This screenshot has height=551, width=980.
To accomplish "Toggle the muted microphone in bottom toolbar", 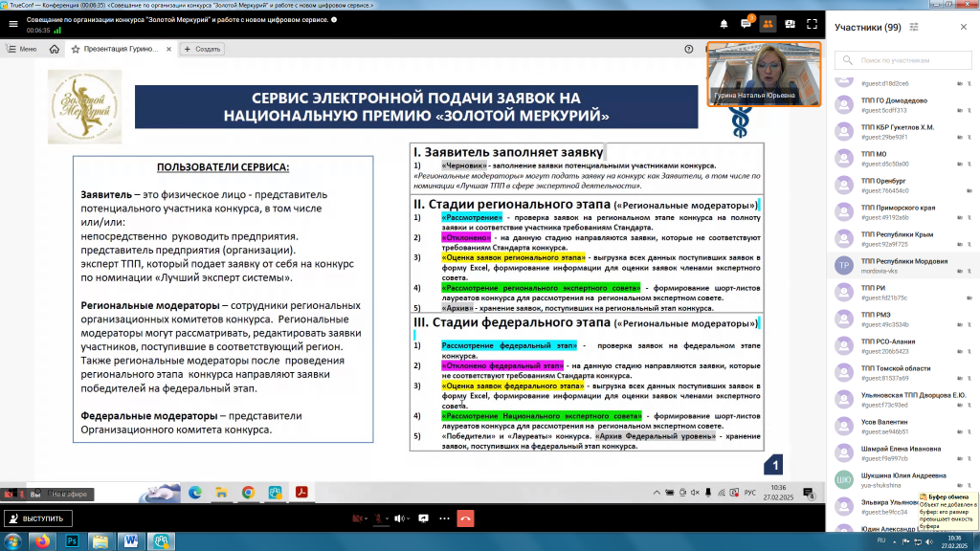I will pyautogui.click(x=379, y=518).
